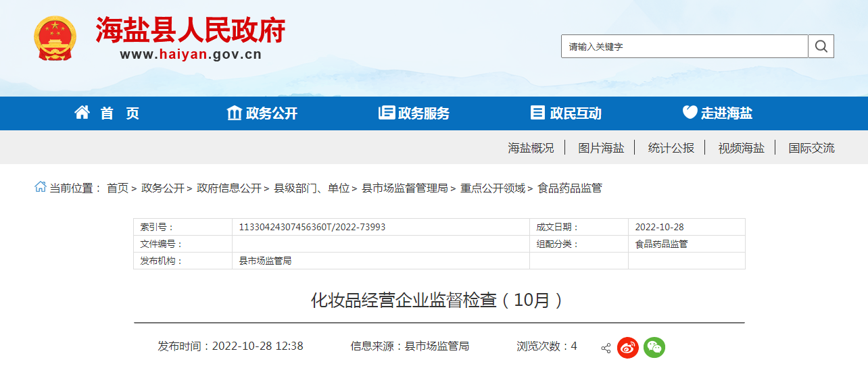
Task: Click the 食品药品监管 table cell
Action: 686,244
